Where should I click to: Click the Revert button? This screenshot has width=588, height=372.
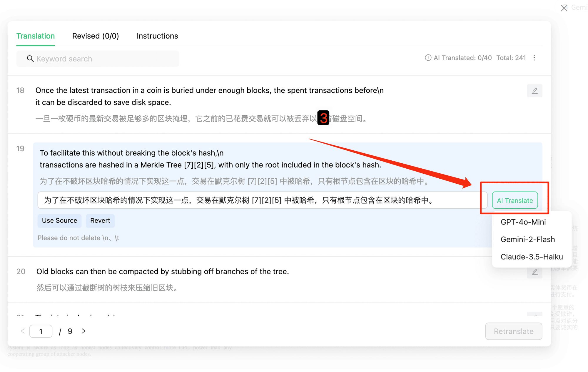point(100,220)
